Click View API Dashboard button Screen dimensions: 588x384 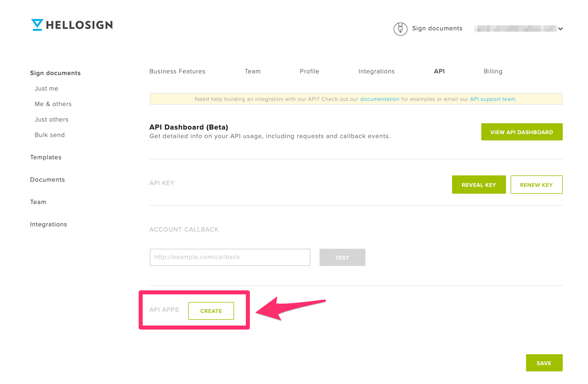pos(522,132)
